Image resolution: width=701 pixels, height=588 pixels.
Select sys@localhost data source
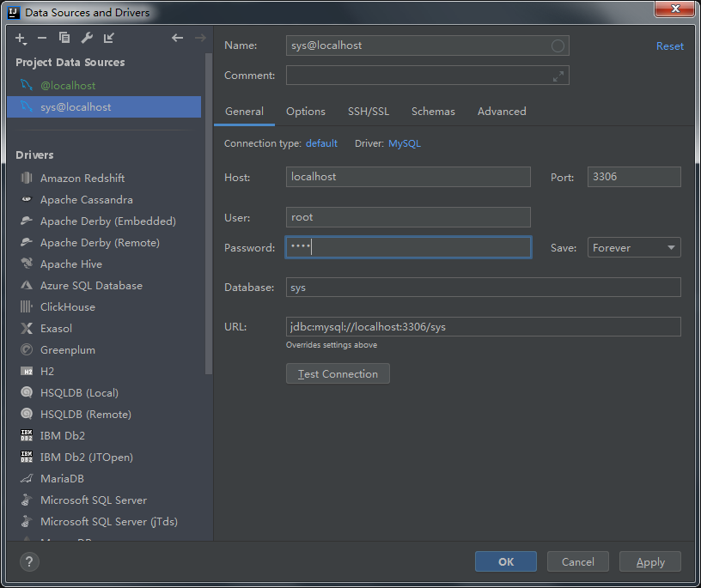point(104,106)
